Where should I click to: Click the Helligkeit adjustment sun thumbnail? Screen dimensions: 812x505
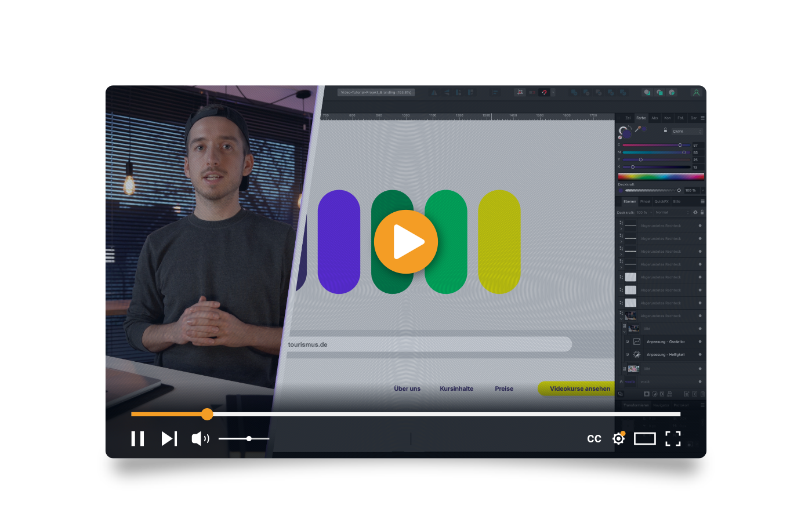click(x=637, y=354)
